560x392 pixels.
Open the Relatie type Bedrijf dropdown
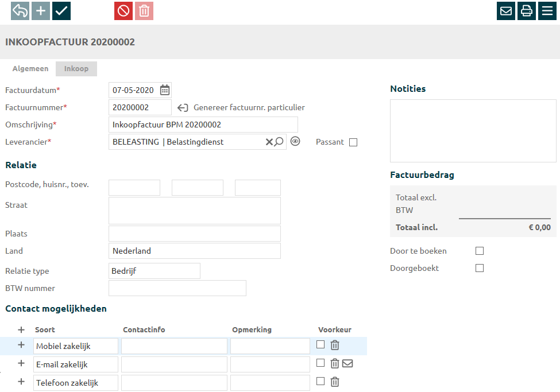(x=154, y=271)
